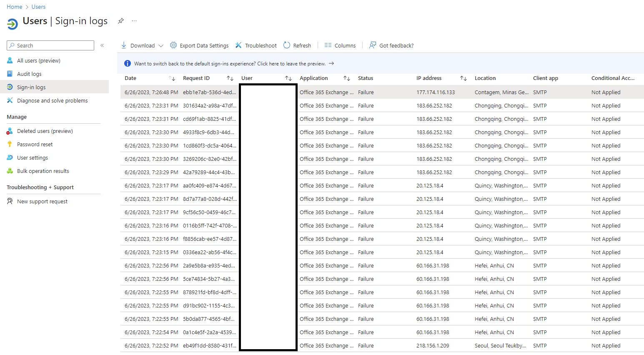Launch the Troubleshoot tool
Screen dimensions: 644x355
[x=256, y=45]
